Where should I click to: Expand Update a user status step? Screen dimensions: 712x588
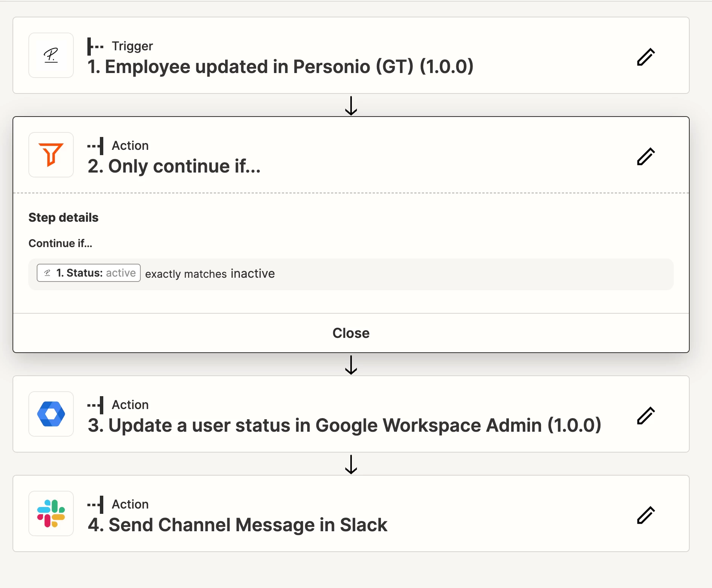[344, 425]
